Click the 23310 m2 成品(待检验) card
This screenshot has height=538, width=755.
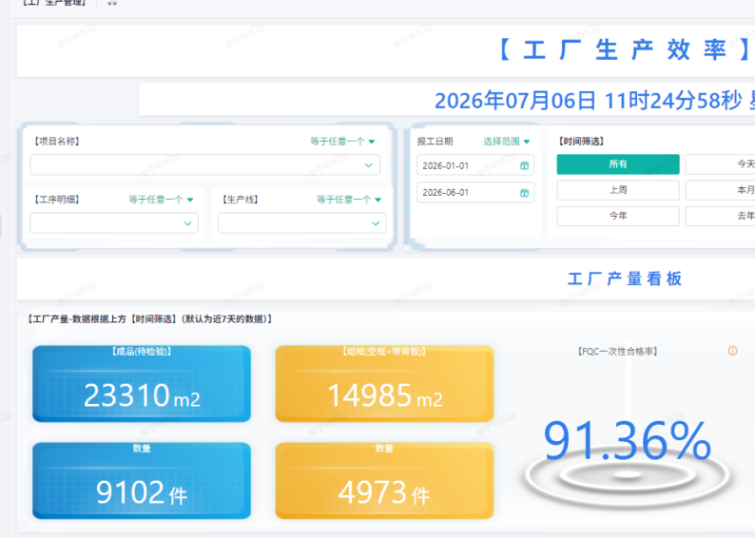click(x=142, y=383)
